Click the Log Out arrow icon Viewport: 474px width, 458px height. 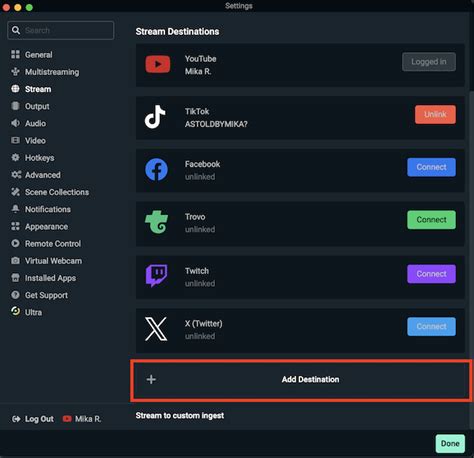16,419
